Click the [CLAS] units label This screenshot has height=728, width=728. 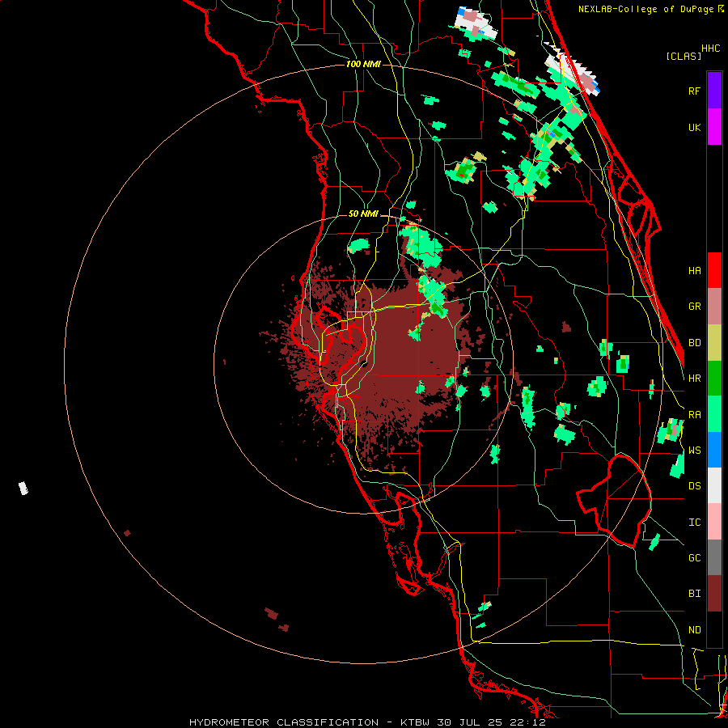tap(684, 56)
